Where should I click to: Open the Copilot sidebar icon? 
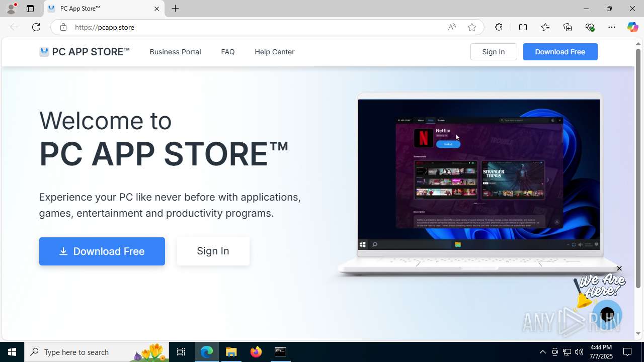pyautogui.click(x=632, y=27)
